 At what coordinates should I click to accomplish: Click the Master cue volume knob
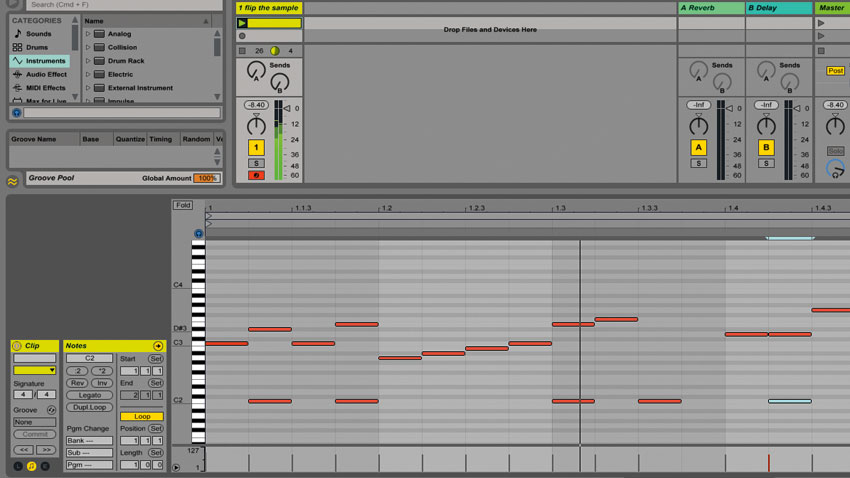pyautogui.click(x=835, y=169)
